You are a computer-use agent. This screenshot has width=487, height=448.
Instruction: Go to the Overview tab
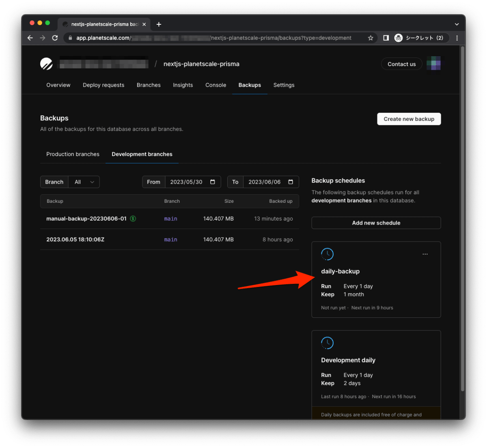point(58,85)
